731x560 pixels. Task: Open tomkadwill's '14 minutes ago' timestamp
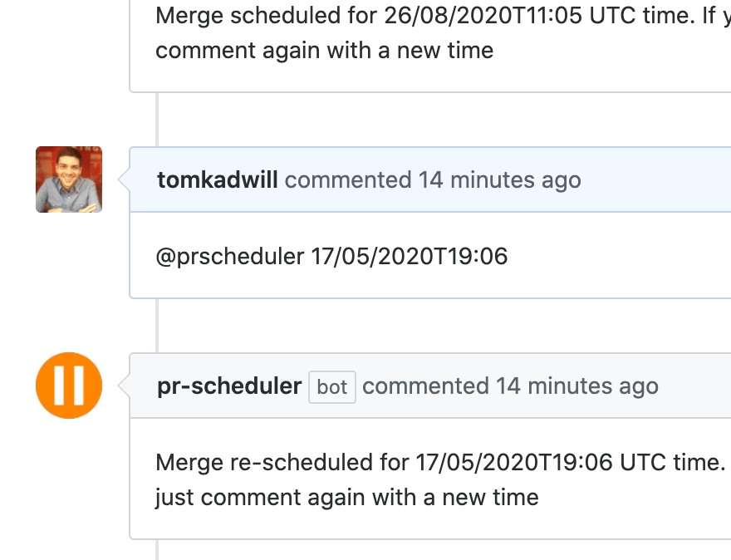[500, 180]
